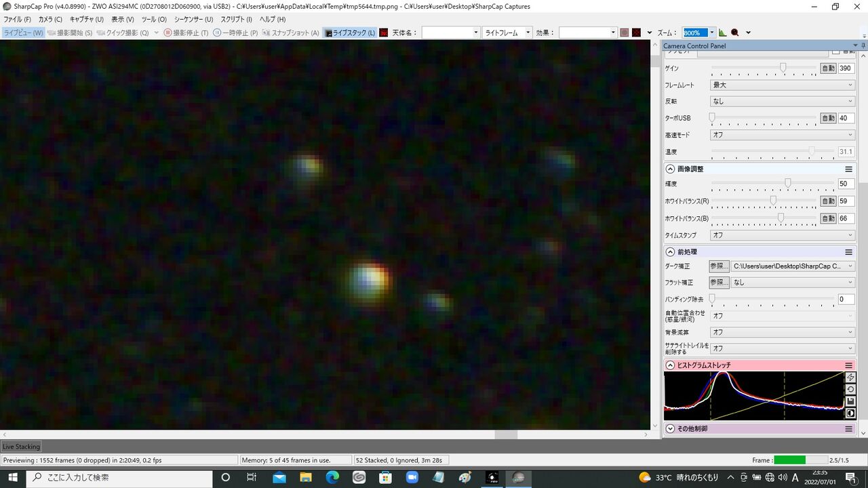Open the 反転 dropdown
Image resolution: width=868 pixels, height=488 pixels.
pos(782,102)
